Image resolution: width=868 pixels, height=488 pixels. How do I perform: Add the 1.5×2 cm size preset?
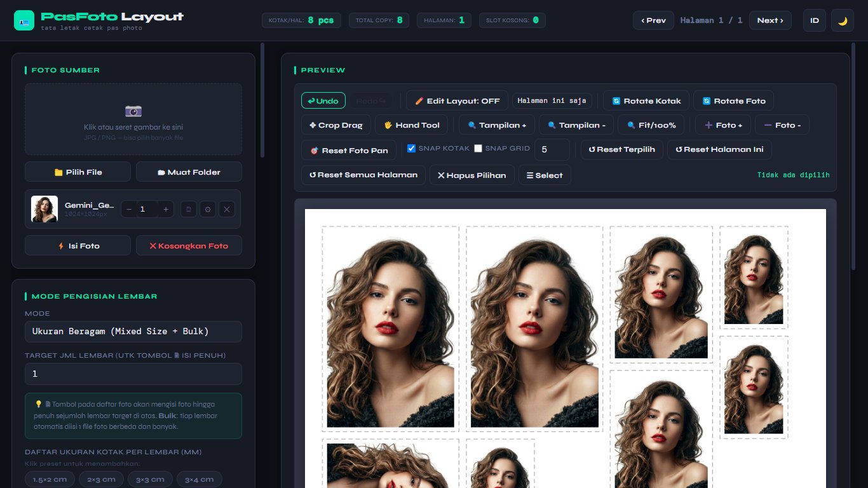50,480
